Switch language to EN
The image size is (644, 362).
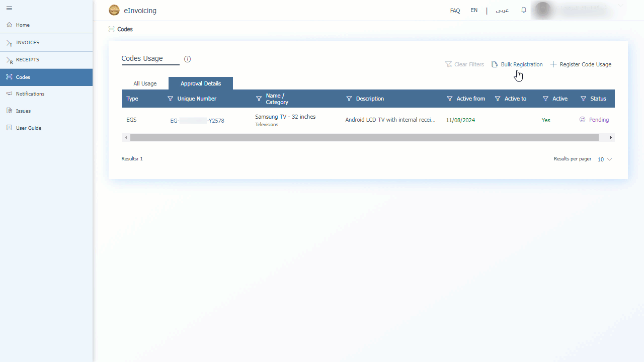click(474, 10)
